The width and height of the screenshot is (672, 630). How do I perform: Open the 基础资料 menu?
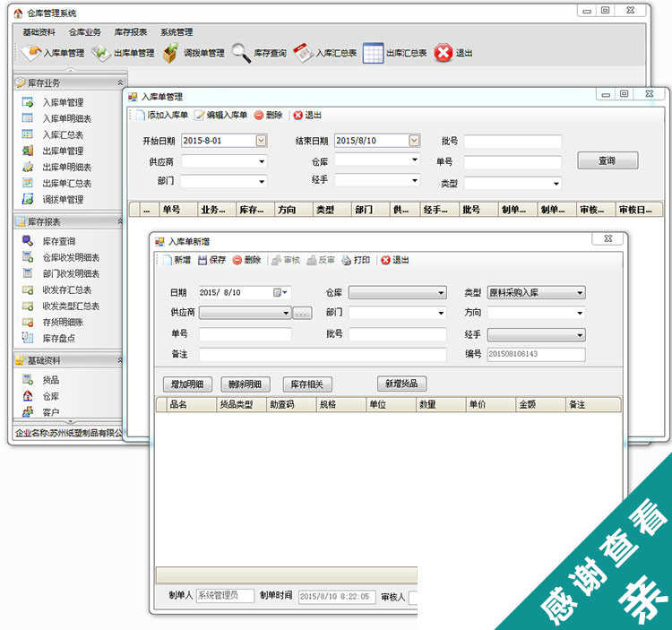tap(39, 32)
